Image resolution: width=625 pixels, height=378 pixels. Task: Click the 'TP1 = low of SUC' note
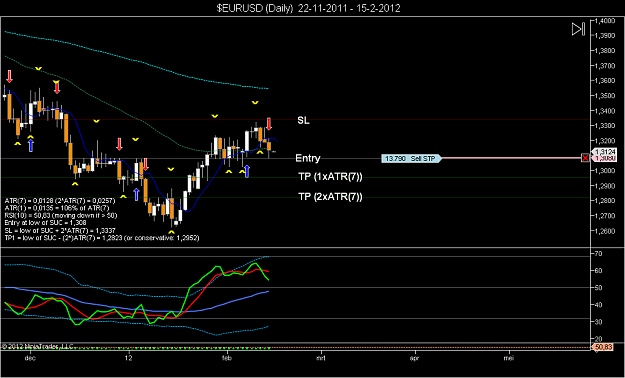102,237
